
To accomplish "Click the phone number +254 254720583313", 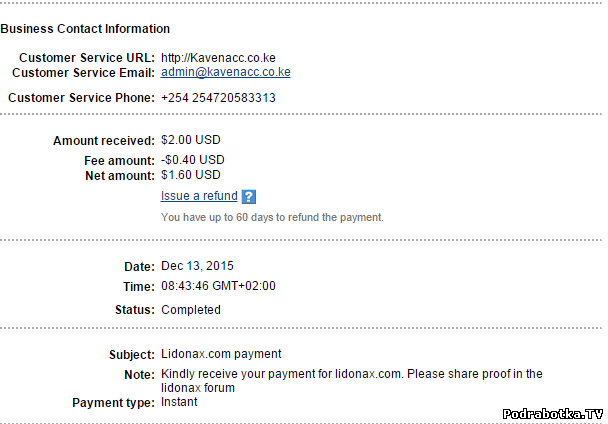I will click(x=218, y=98).
